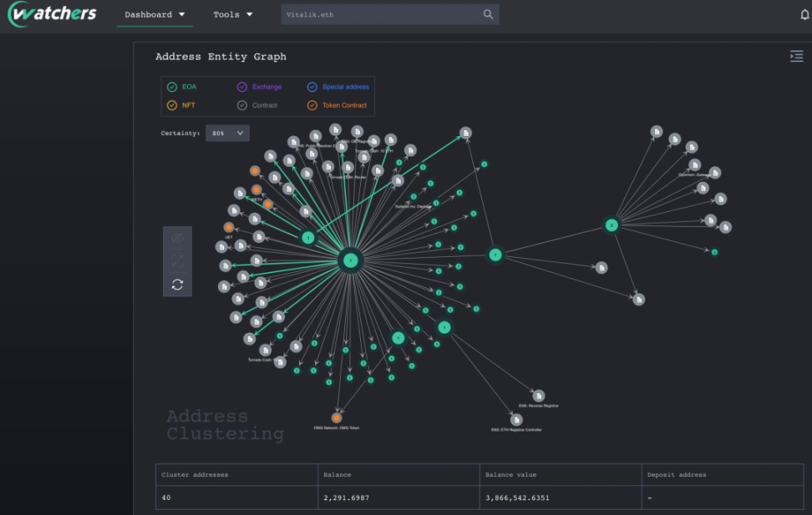
Task: Open the notification bell
Action: (x=804, y=14)
